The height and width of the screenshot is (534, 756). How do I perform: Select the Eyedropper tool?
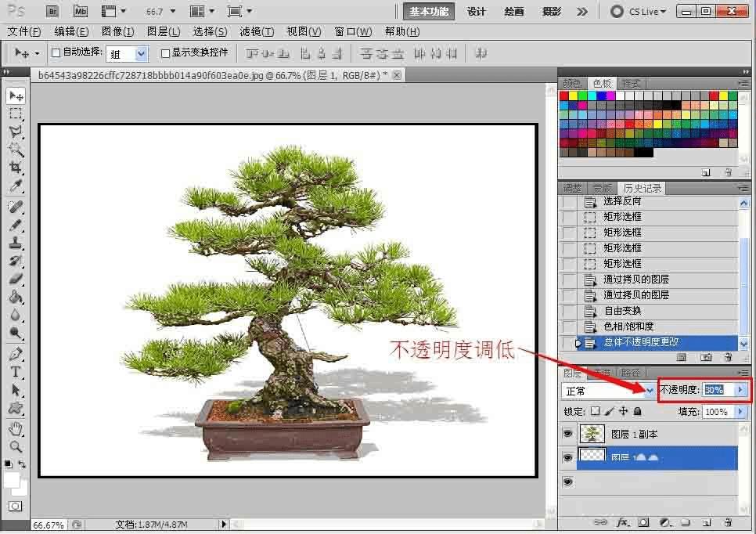(x=16, y=186)
